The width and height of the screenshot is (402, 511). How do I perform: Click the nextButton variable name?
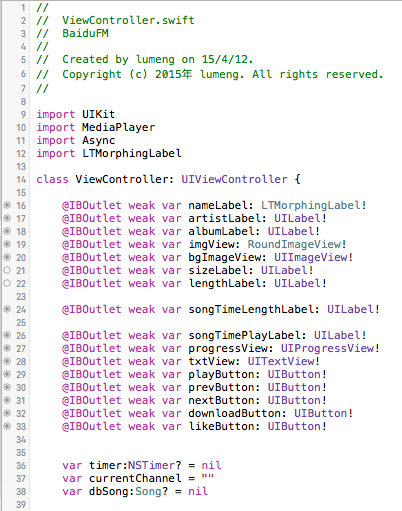221,400
